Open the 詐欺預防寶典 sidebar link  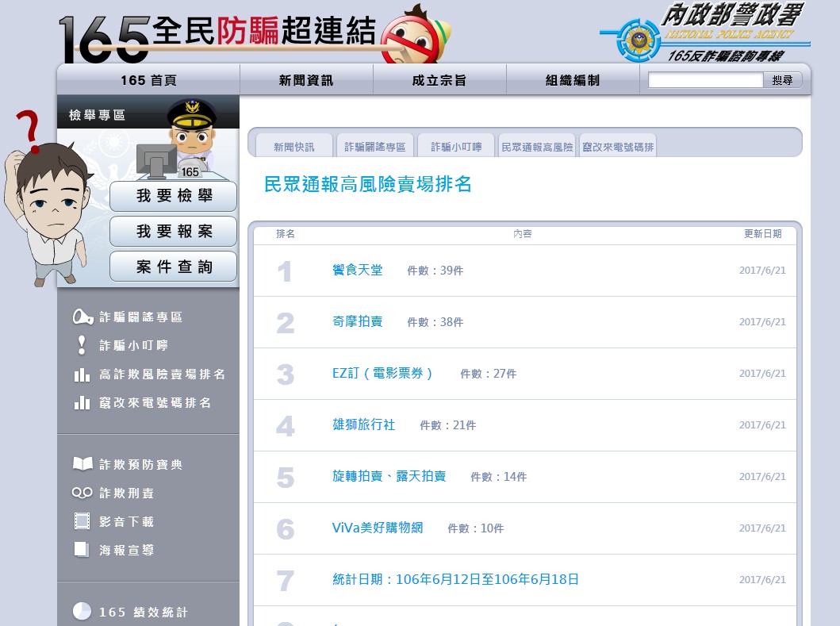(141, 464)
